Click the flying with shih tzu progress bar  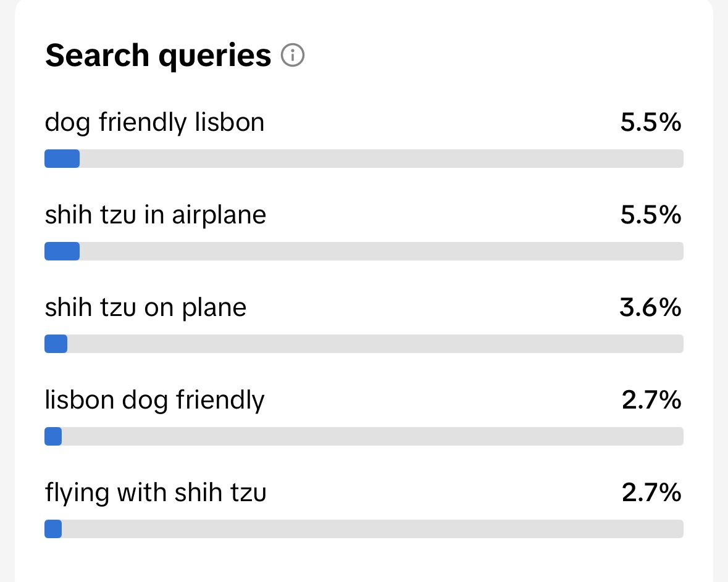click(364, 529)
